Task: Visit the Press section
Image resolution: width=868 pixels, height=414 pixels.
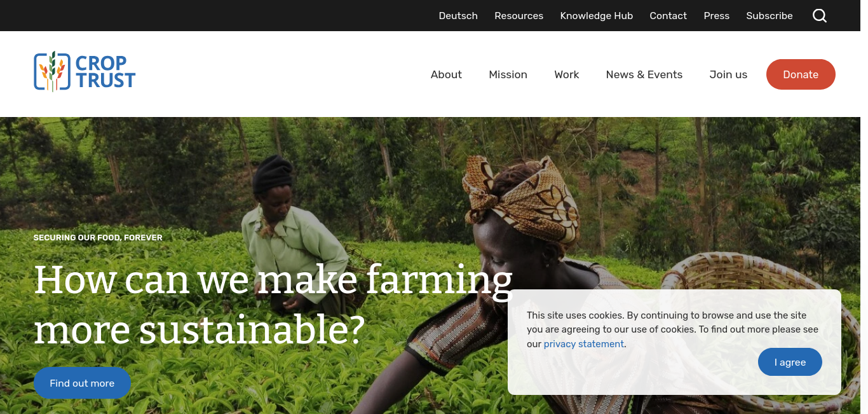Action: 716,16
